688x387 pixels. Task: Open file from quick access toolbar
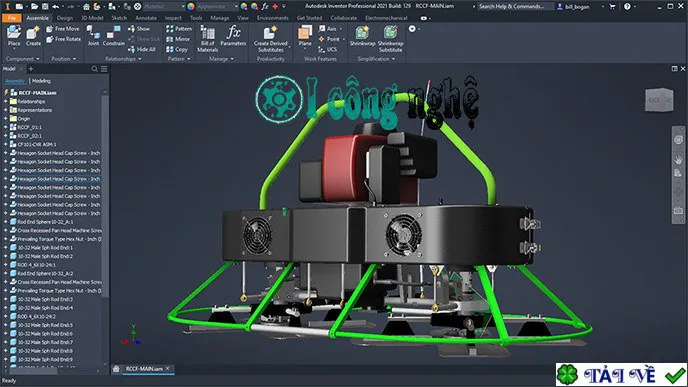pos(34,7)
